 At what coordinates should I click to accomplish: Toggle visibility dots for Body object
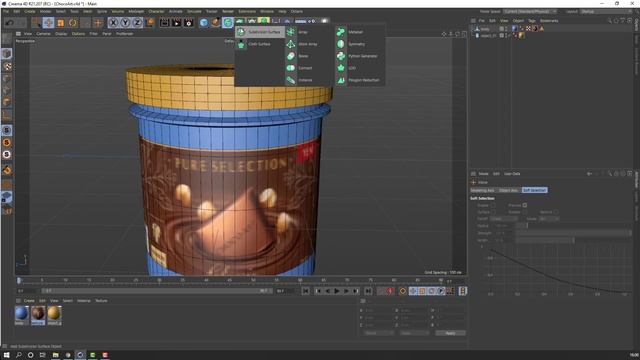507,29
